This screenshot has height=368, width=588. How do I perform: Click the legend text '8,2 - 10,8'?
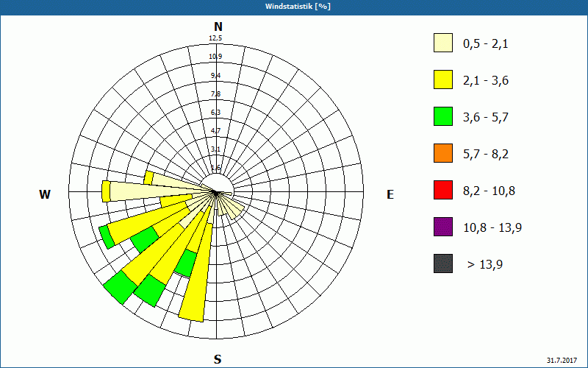(x=489, y=191)
